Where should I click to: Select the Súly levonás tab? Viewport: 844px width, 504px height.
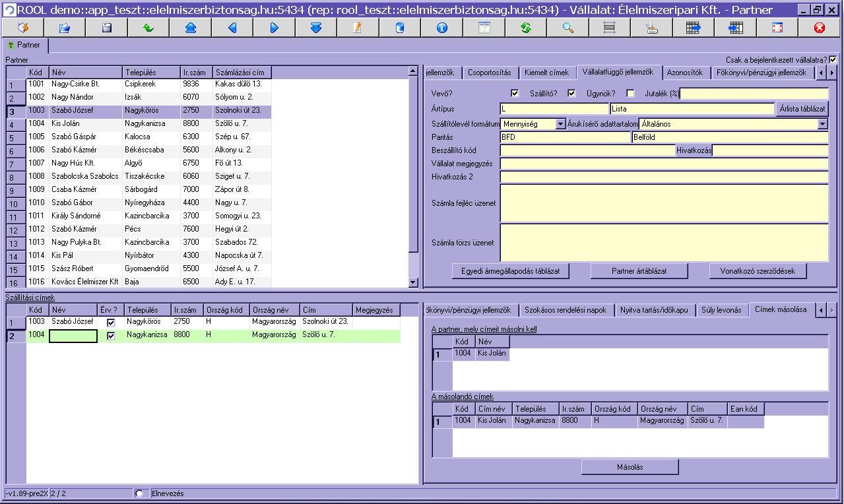[721, 310]
